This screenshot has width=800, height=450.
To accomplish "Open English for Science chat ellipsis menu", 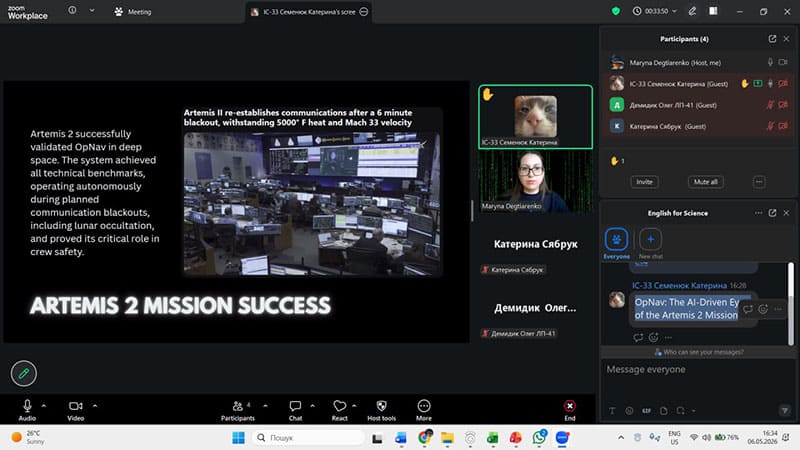I will point(759,213).
